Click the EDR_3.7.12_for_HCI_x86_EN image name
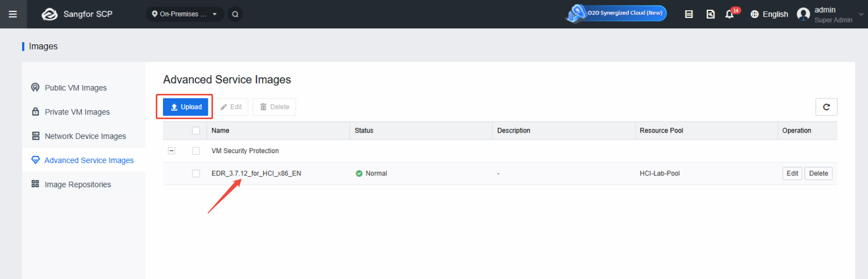This screenshot has height=279, width=868. 256,173
